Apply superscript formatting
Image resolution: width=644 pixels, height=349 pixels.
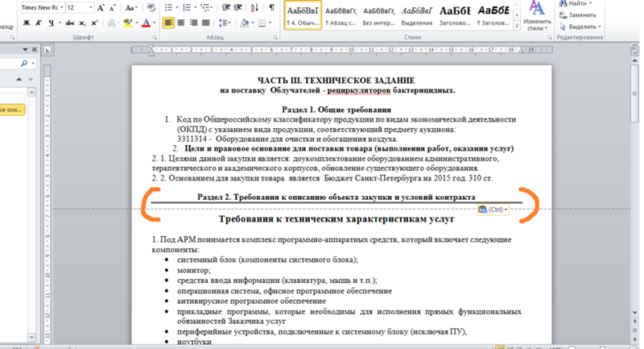[94, 23]
